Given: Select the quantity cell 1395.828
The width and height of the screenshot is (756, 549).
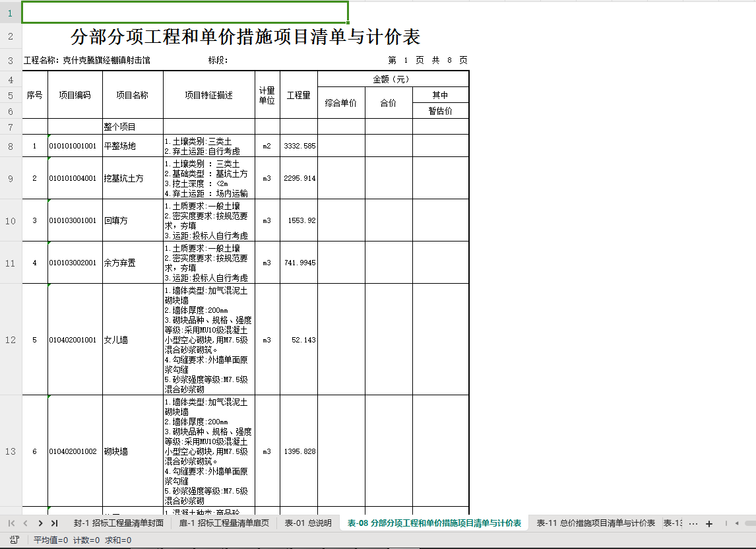Looking at the screenshot, I should [x=299, y=451].
